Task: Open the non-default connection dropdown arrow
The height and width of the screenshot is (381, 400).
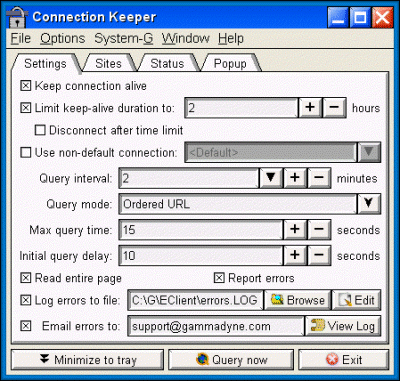Action: (369, 152)
